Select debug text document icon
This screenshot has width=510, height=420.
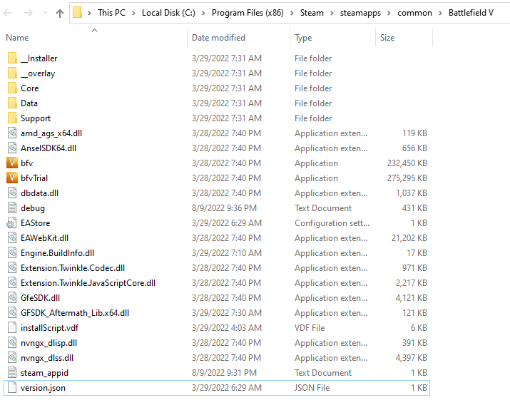pyautogui.click(x=12, y=208)
